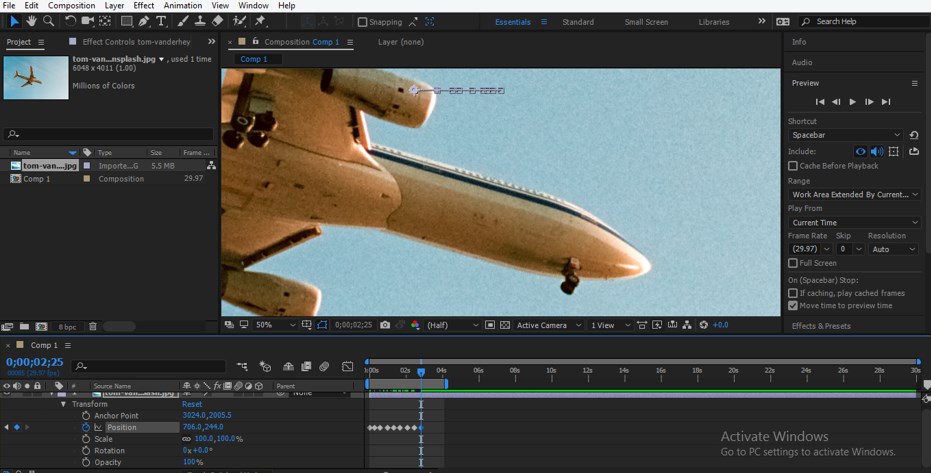Toggle the transparency grid button
The image size is (931, 473).
[x=505, y=325]
